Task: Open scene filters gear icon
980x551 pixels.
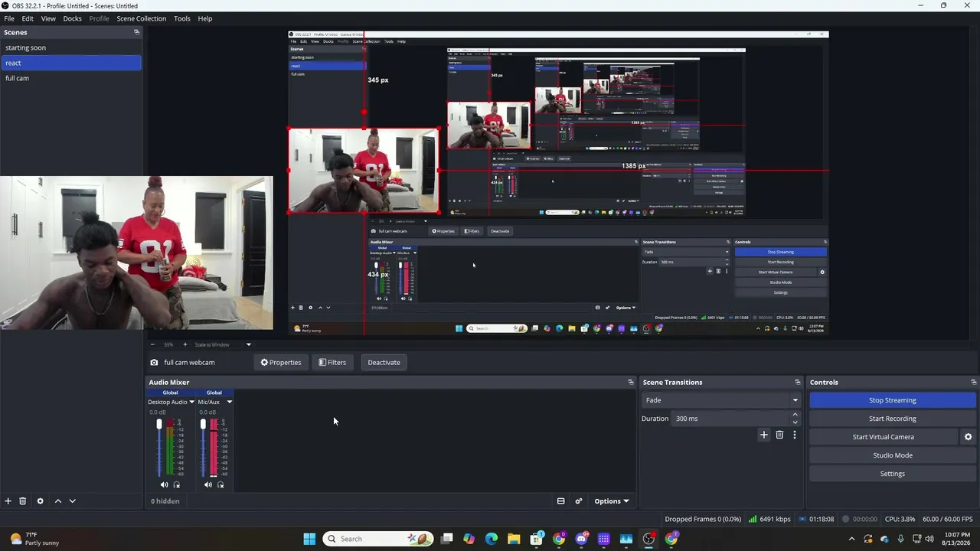Action: click(40, 501)
